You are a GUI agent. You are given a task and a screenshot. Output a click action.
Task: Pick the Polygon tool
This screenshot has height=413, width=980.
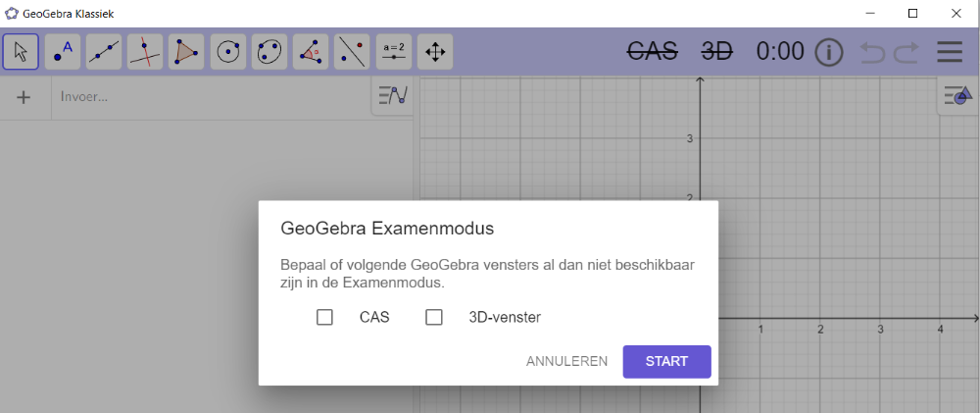coord(186,51)
